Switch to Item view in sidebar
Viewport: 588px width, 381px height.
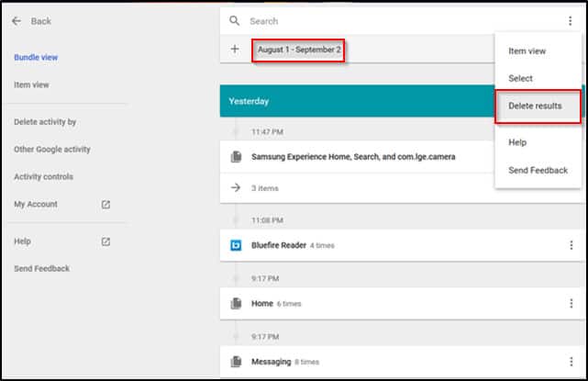tap(31, 84)
